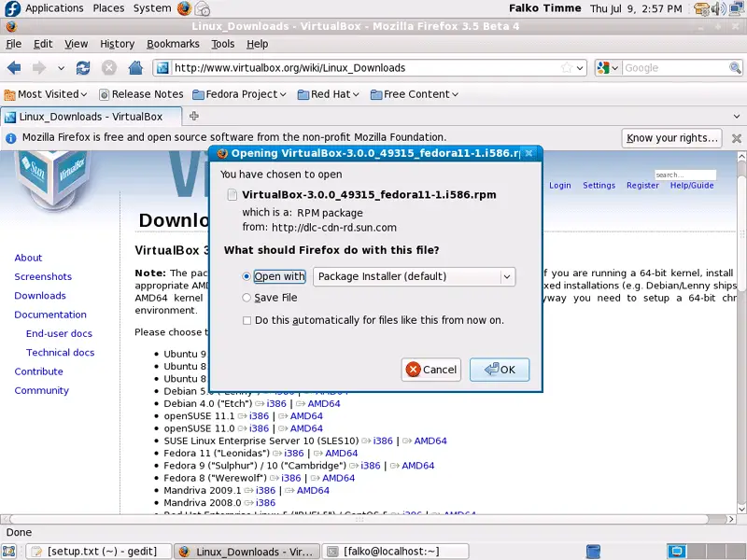747x560 pixels.
Task: Click the Fedora logo in the top panel
Action: click(x=11, y=8)
